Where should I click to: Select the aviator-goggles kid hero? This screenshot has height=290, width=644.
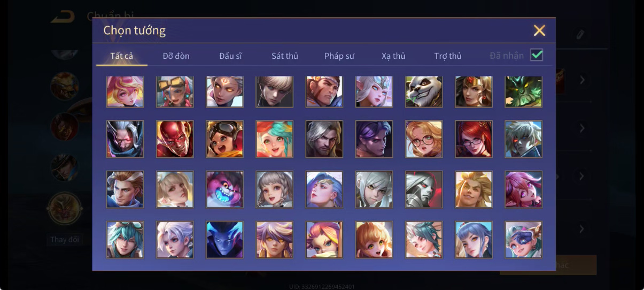tap(224, 139)
